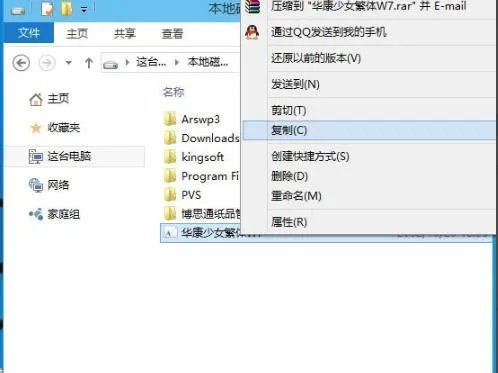Select the Program Fi... folder name
Screen dimensions: 498x373
pos(211,176)
